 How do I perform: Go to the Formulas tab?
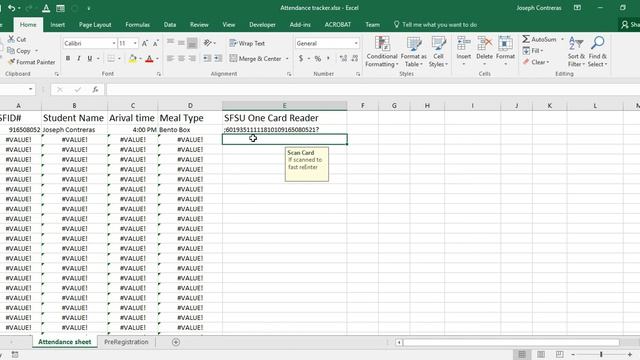(138, 24)
